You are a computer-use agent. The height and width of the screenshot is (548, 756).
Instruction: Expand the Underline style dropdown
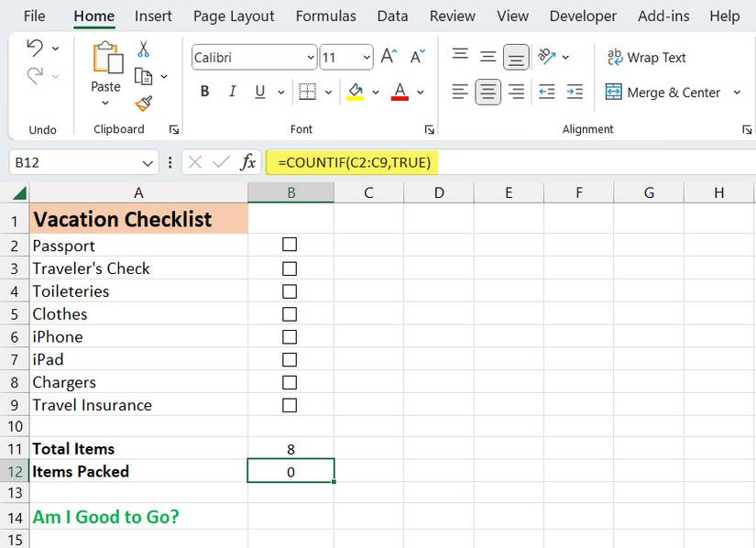[x=281, y=92]
